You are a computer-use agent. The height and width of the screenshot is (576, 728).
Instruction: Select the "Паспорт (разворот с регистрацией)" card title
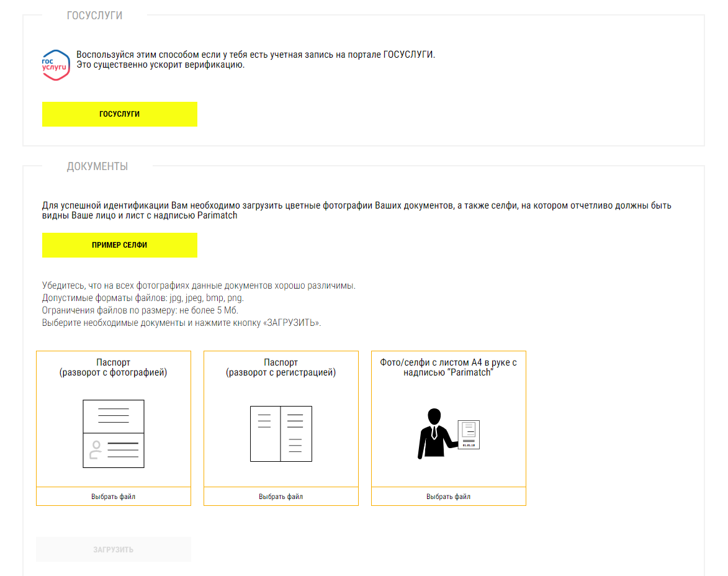(x=281, y=367)
